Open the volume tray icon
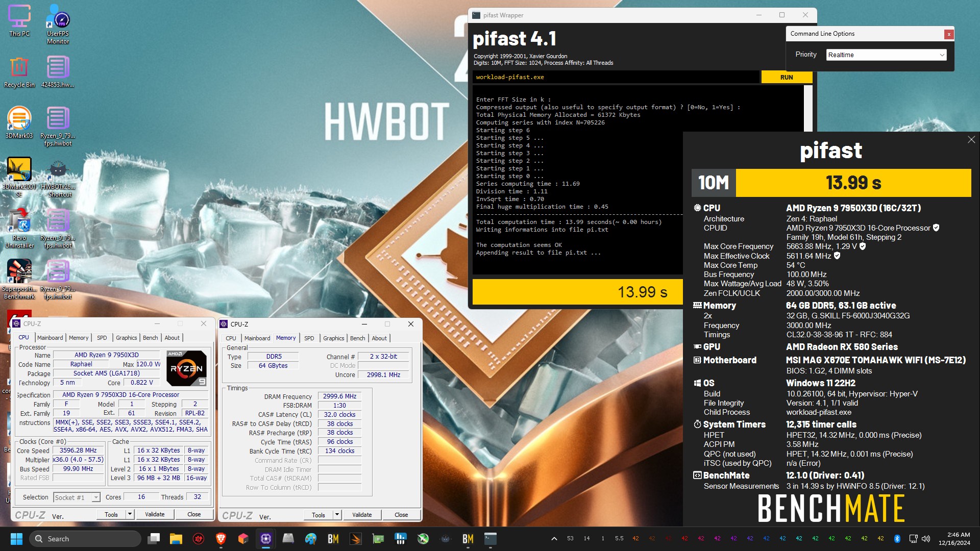980x551 pixels. pos(926,539)
